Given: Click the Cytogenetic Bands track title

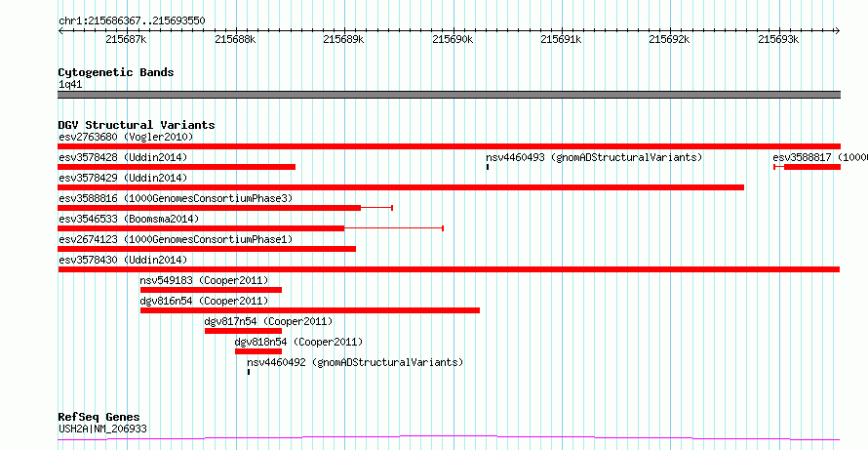Looking at the screenshot, I should 116,72.
